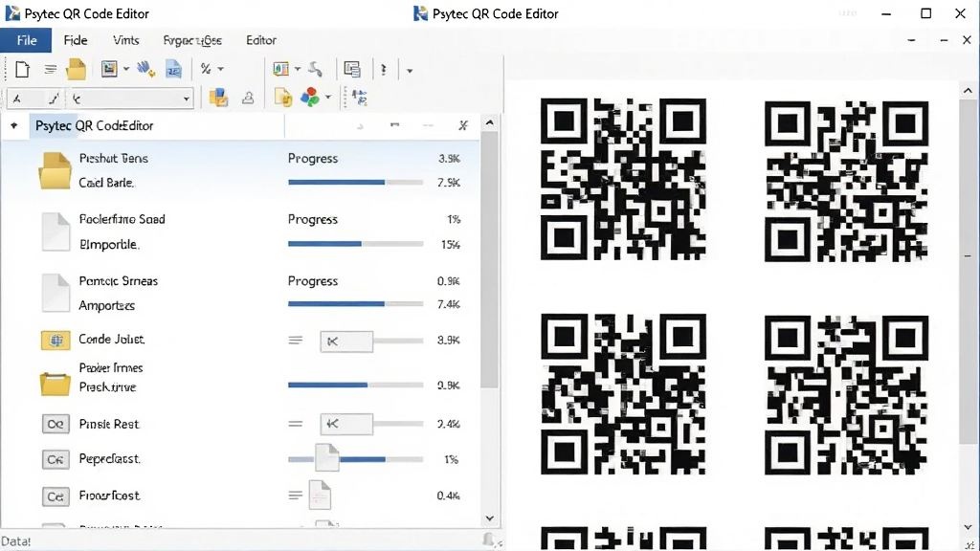
Task: Click the list panel scroll down arrow
Action: [489, 518]
